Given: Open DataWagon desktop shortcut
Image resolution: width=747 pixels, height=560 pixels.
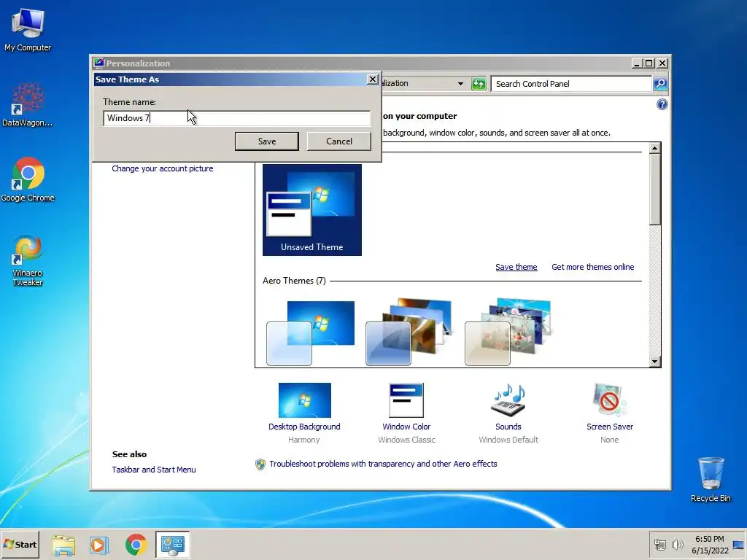Looking at the screenshot, I should (x=28, y=105).
